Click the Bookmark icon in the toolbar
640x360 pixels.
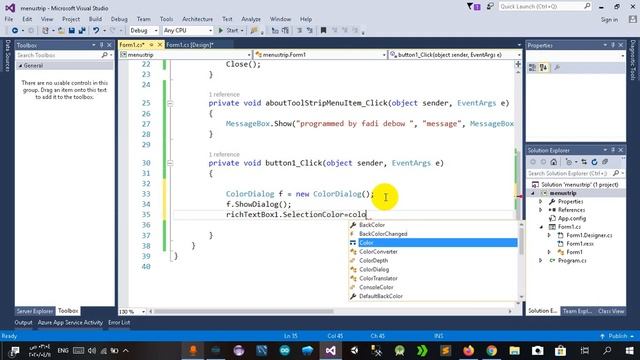[x=323, y=31]
